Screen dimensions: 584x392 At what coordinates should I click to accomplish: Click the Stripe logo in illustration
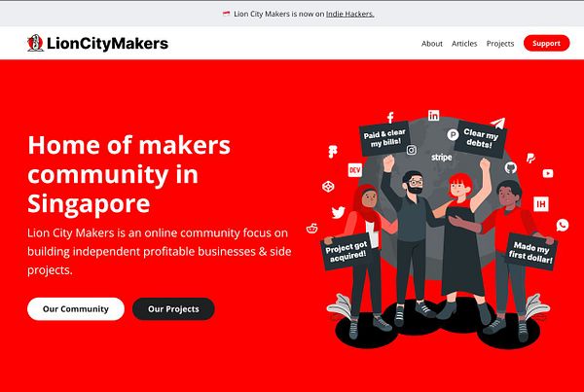pos(442,158)
